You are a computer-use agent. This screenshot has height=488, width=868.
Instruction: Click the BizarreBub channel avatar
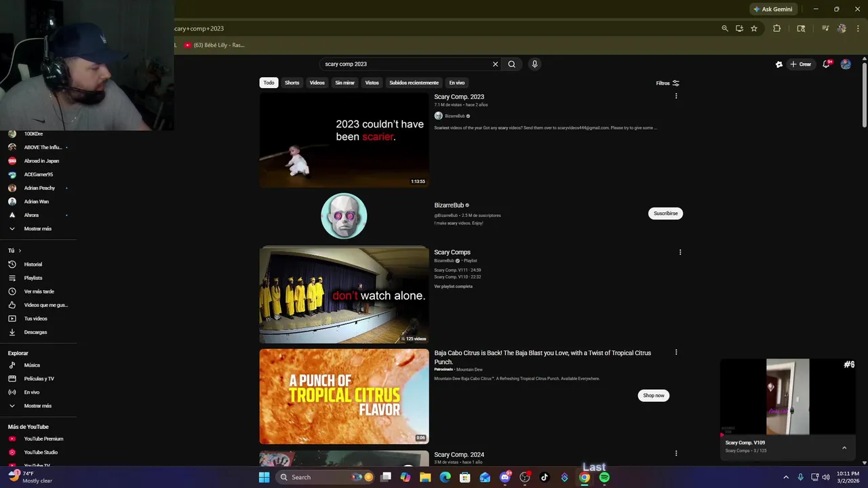point(344,216)
